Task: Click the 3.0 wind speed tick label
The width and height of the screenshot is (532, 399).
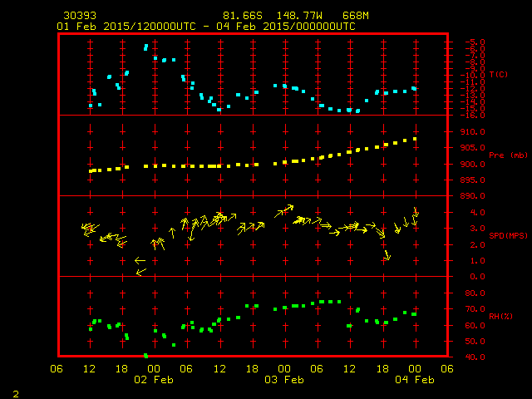Action: point(477,229)
